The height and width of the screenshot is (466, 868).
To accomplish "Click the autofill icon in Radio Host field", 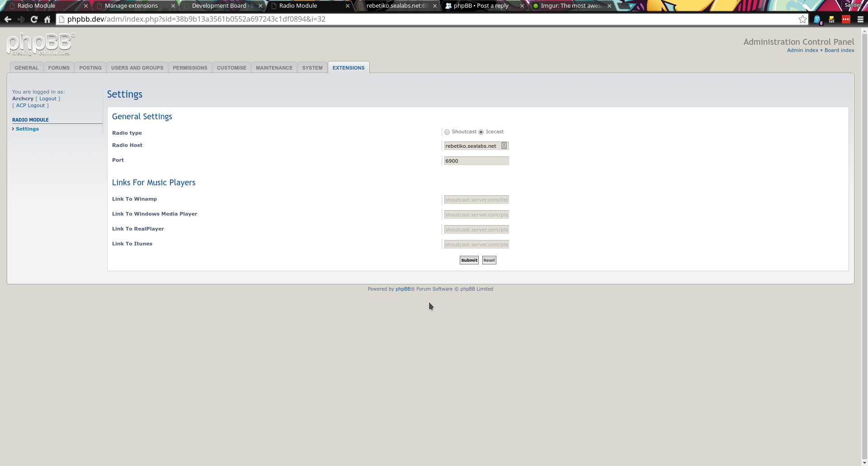I will tap(504, 146).
